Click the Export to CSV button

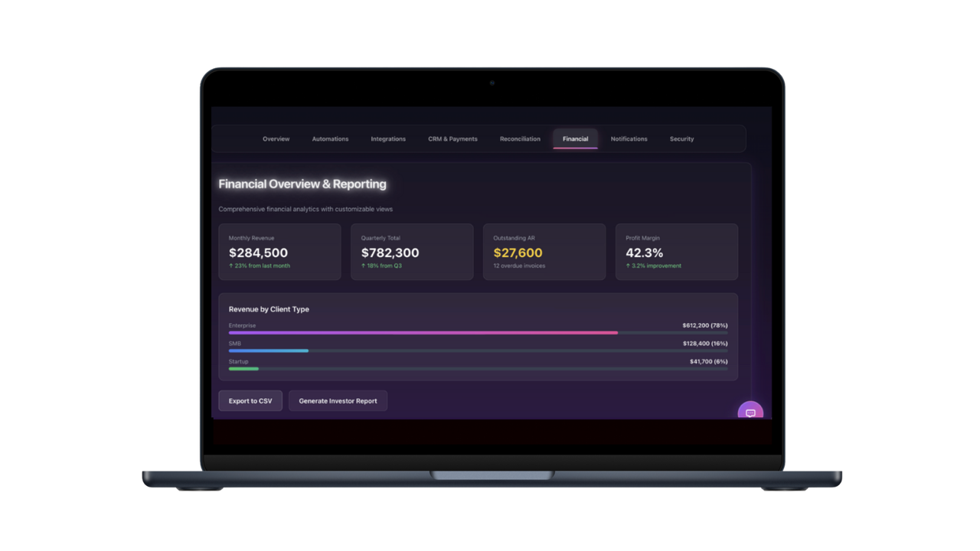click(x=250, y=401)
